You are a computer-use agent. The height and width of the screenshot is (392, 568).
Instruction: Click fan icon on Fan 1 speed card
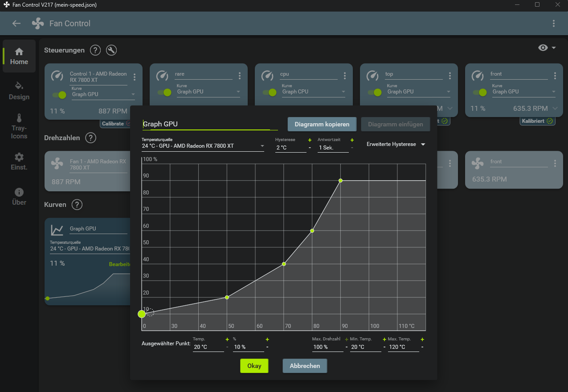(57, 163)
